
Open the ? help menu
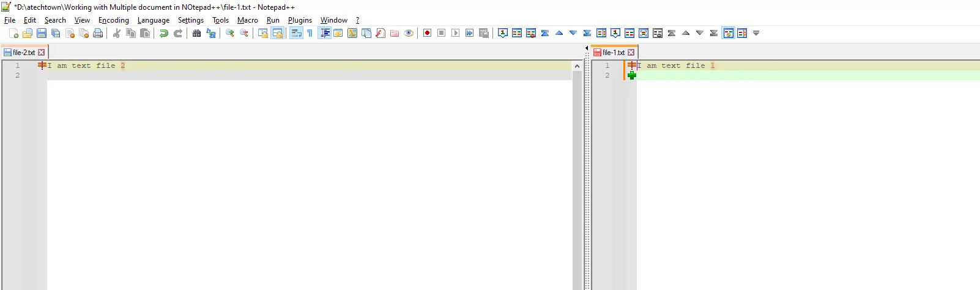(x=357, y=20)
